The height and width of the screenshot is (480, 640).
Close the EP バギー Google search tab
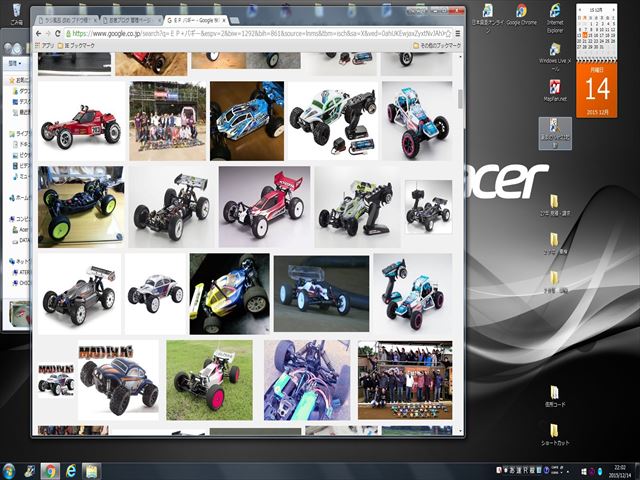pos(223,20)
